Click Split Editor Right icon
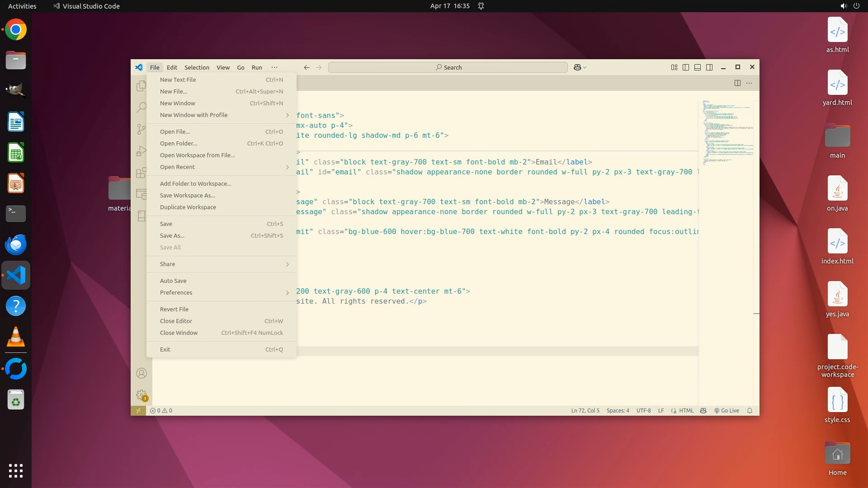This screenshot has width=868, height=488. click(737, 83)
